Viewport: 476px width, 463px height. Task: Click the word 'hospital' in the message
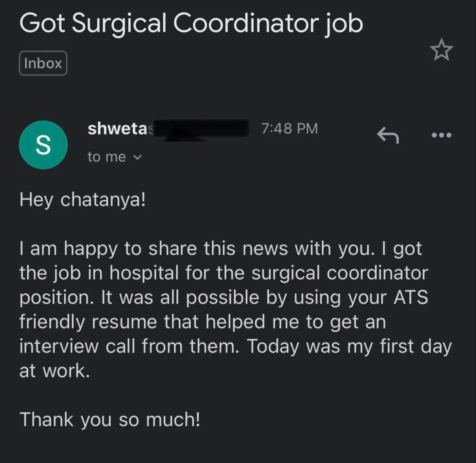[144, 273]
